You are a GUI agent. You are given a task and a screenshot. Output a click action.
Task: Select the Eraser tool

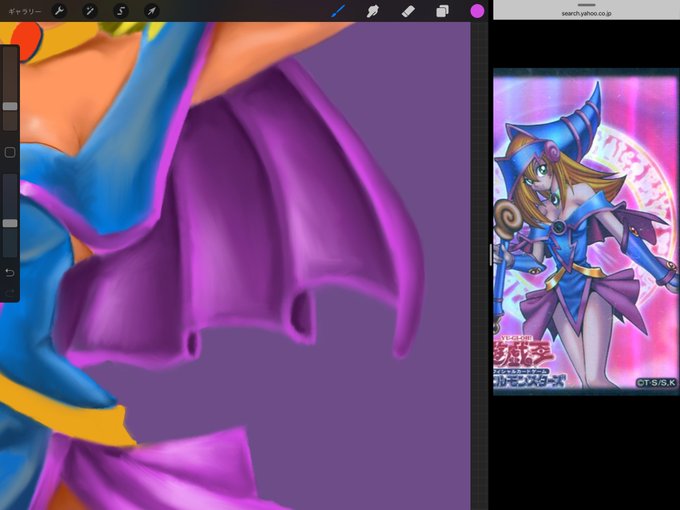click(x=408, y=11)
